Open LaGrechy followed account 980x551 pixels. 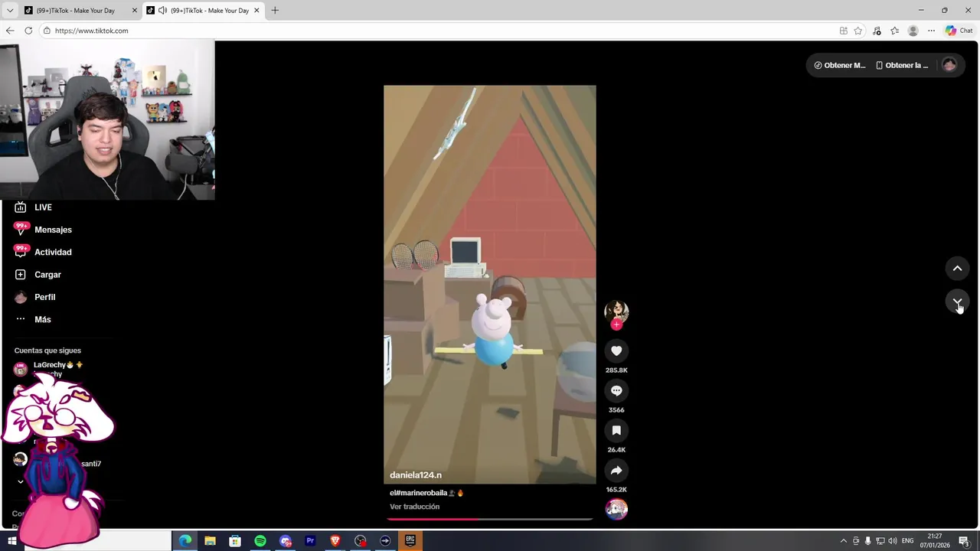click(51, 369)
